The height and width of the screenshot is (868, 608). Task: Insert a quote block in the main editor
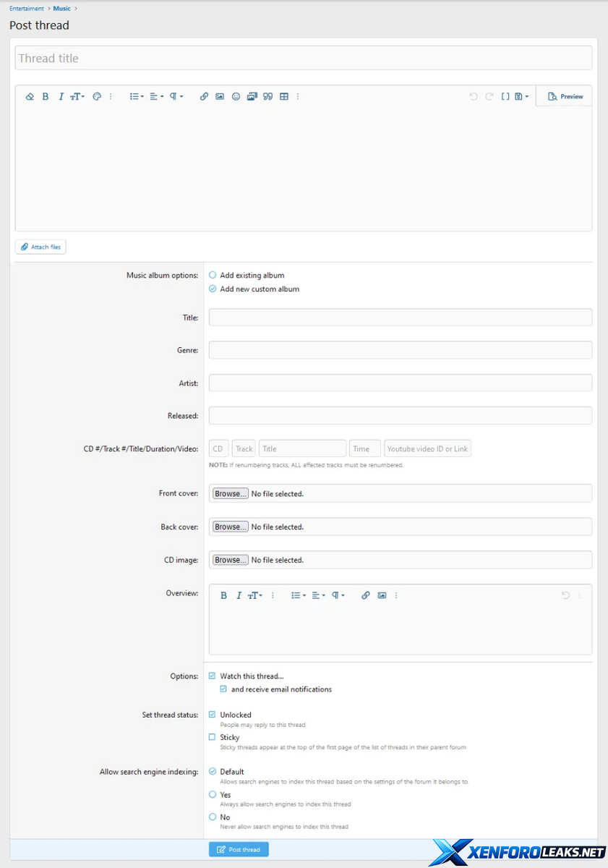coord(267,96)
